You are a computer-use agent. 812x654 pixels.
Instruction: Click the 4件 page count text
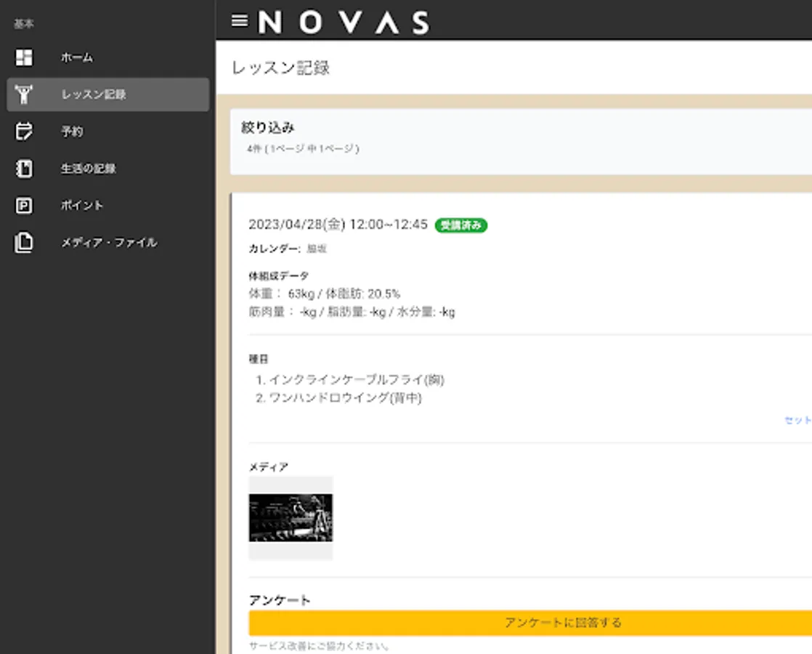(x=303, y=149)
